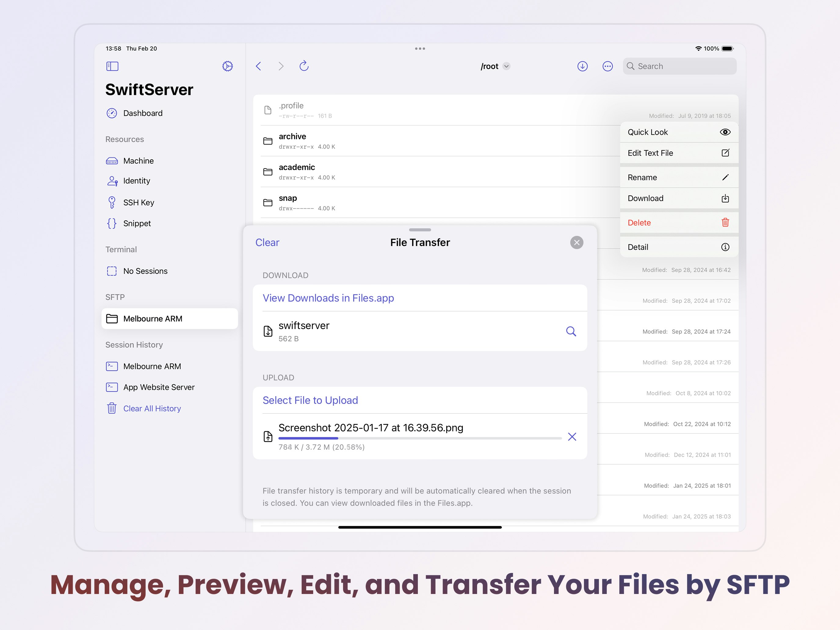Open Dashboard in the sidebar
The image size is (840, 630).
pos(170,113)
